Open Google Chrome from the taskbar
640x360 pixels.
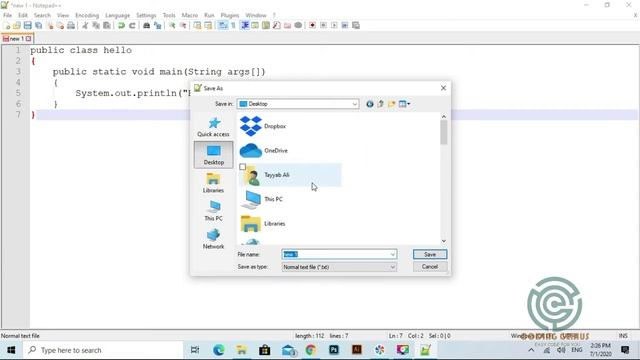[311, 350]
